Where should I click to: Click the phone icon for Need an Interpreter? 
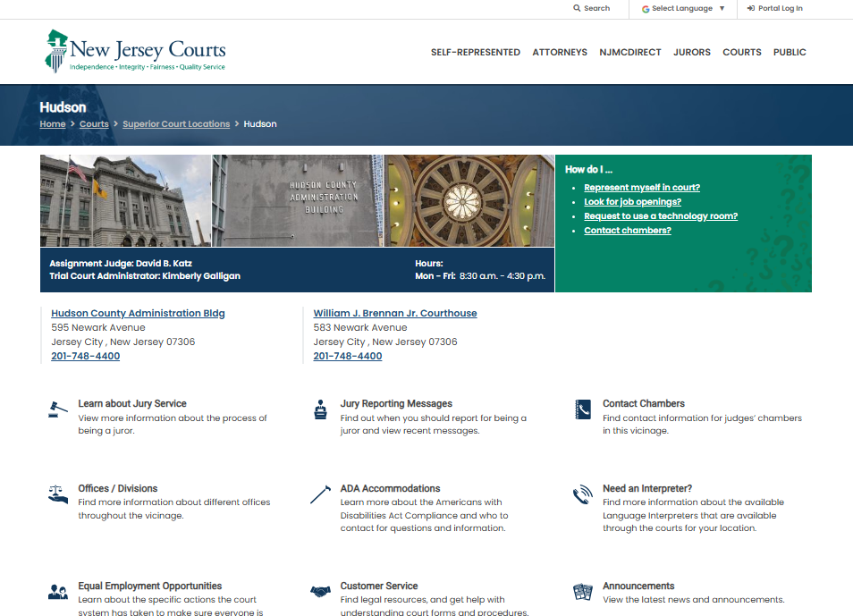[x=582, y=494]
